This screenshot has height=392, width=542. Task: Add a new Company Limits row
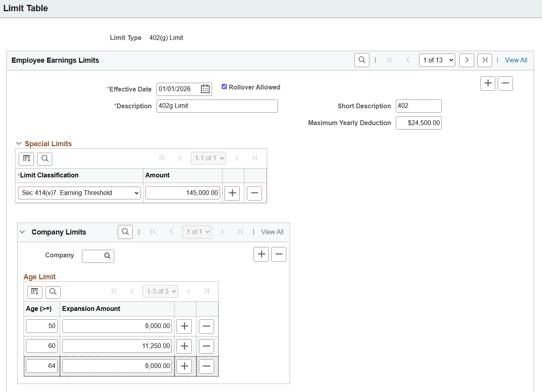click(x=262, y=254)
